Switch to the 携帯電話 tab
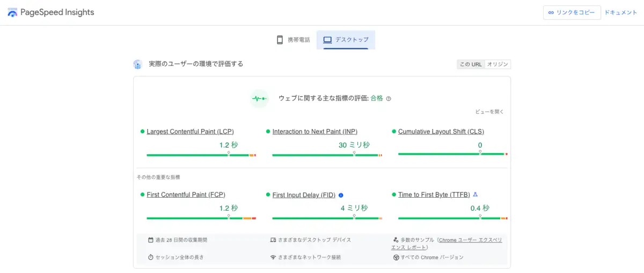 293,40
